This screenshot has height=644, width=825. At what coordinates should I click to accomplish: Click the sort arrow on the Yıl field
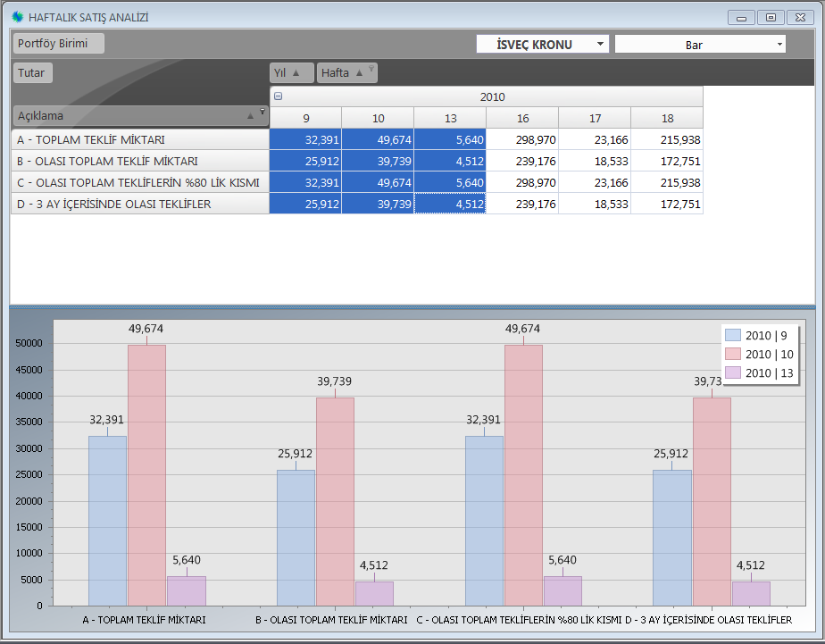296,73
